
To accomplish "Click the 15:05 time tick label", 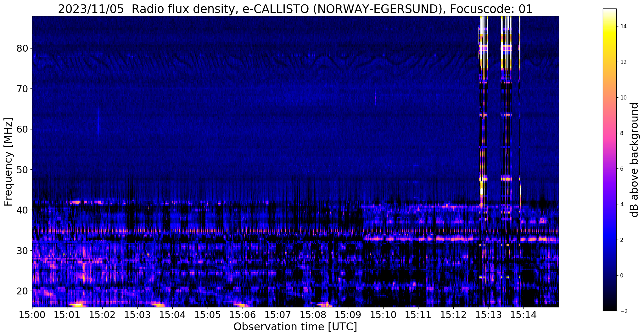I will [208, 315].
